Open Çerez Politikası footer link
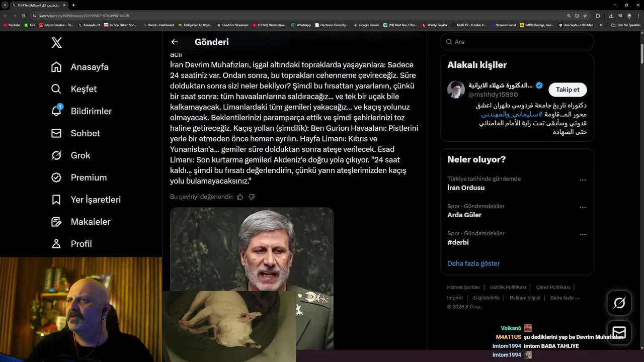 click(553, 287)
